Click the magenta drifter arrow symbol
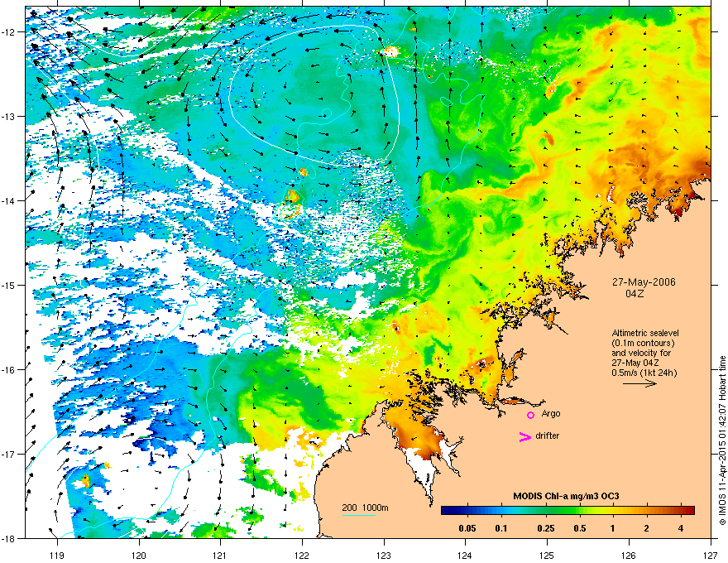Screen dimensions: 728x563 tap(525, 436)
